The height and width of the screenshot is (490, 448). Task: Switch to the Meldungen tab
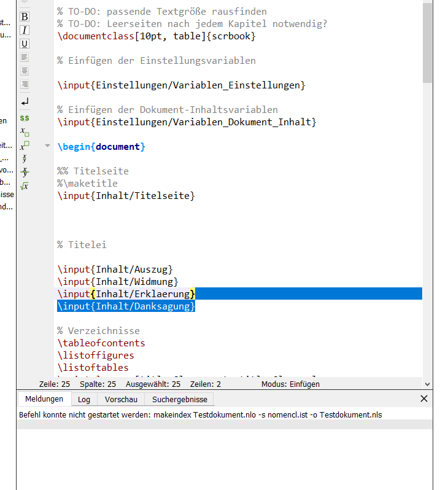pyautogui.click(x=44, y=399)
